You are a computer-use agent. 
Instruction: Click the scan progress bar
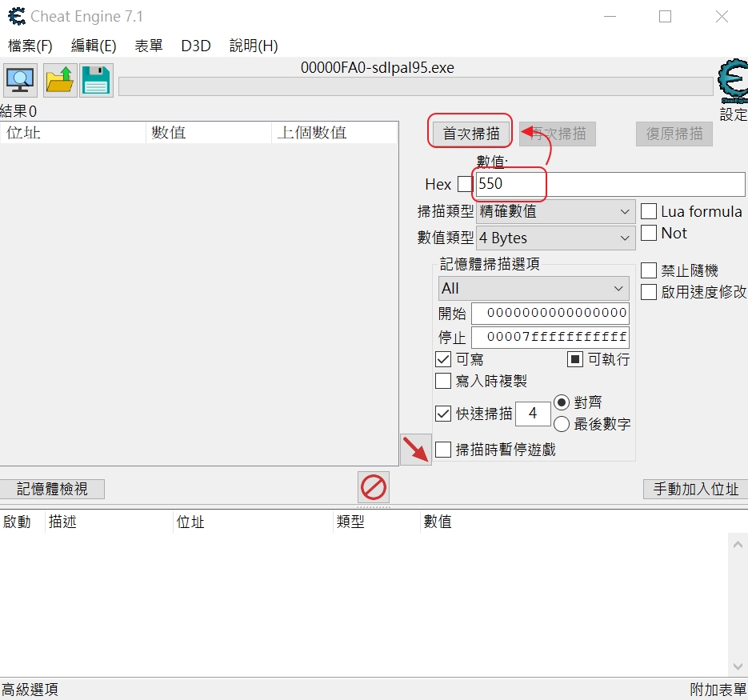[415, 87]
